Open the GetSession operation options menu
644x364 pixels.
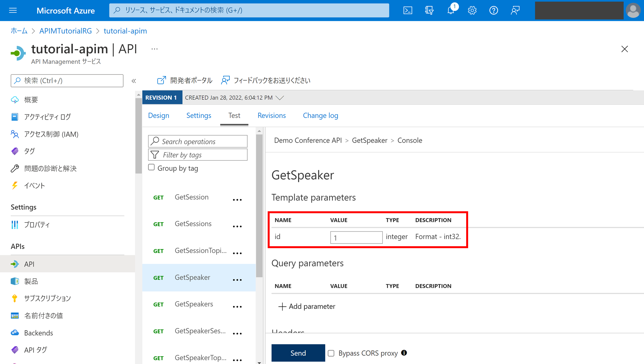(x=237, y=200)
